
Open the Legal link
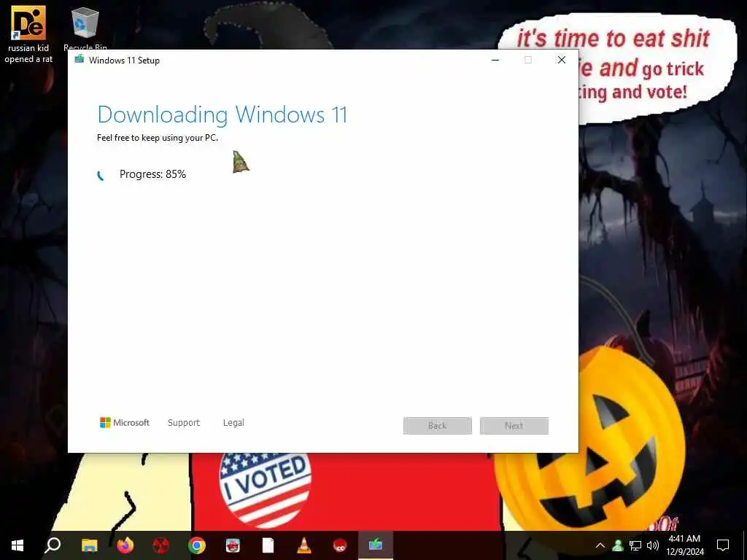coord(233,422)
